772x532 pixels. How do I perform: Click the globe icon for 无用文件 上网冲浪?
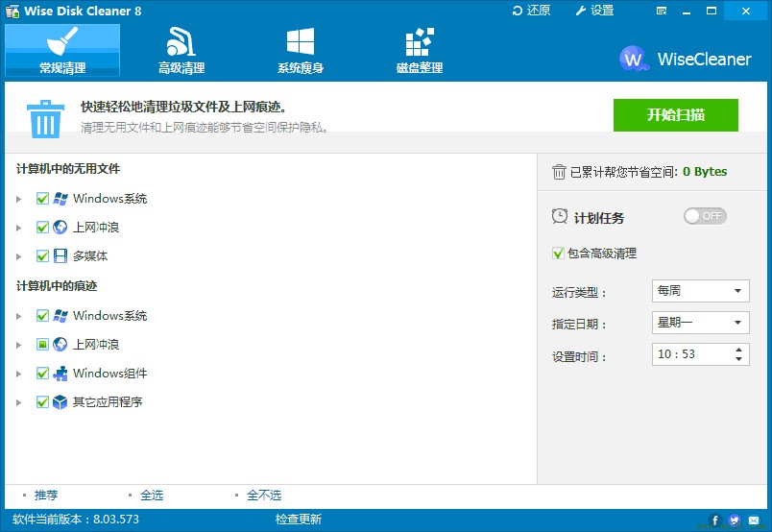point(60,227)
